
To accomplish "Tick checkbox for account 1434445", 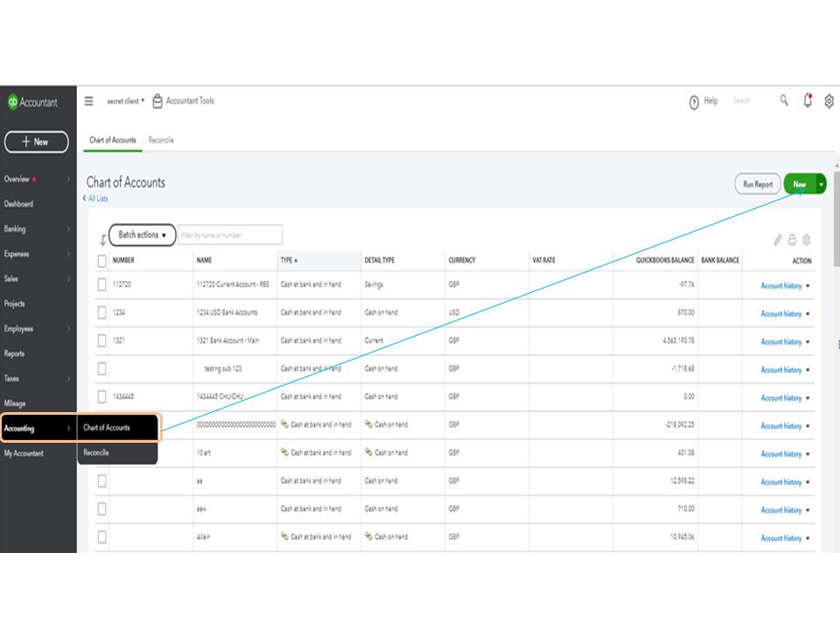I will (x=101, y=396).
